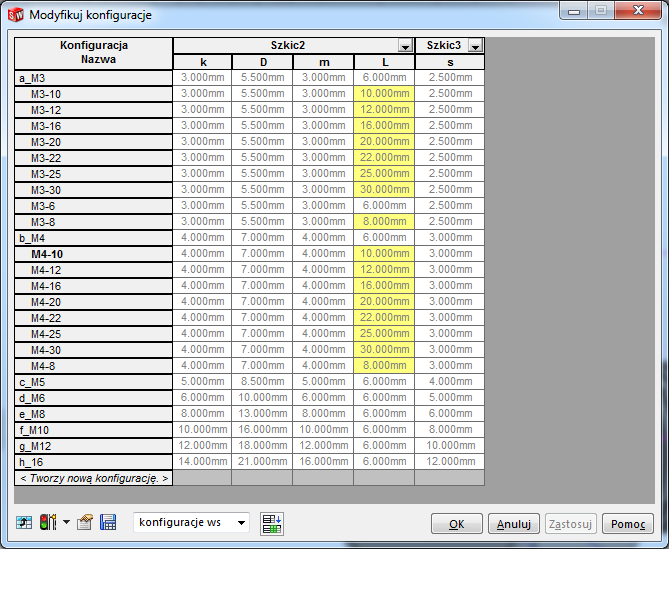Viewport: 669px width, 600px height.
Task: Click the 8.500mm D value for c_M5
Action: pos(262,382)
